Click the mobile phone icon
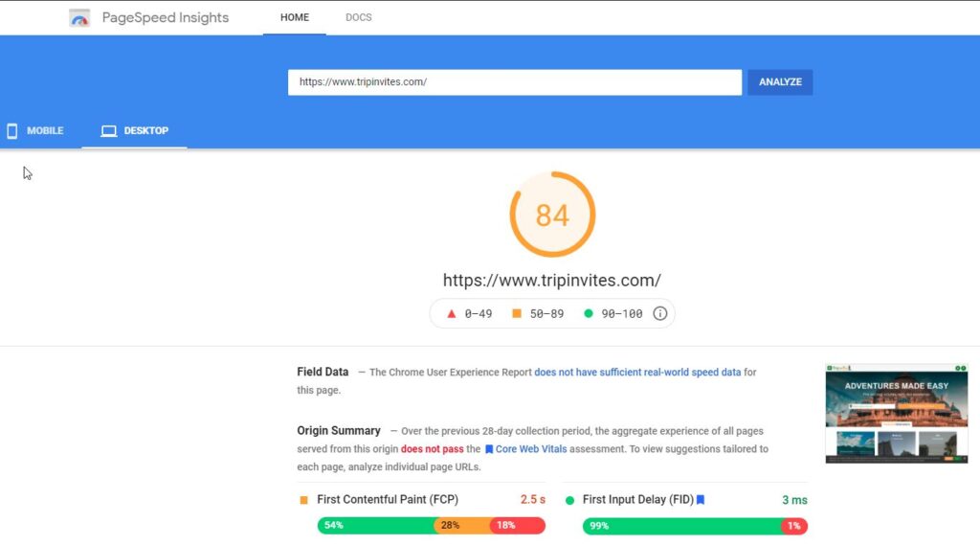 pos(11,131)
